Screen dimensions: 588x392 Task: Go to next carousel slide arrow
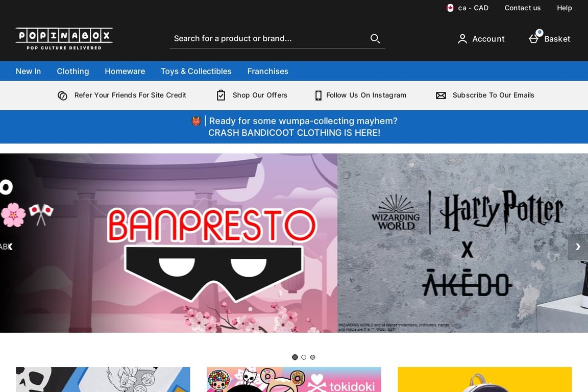pos(578,247)
